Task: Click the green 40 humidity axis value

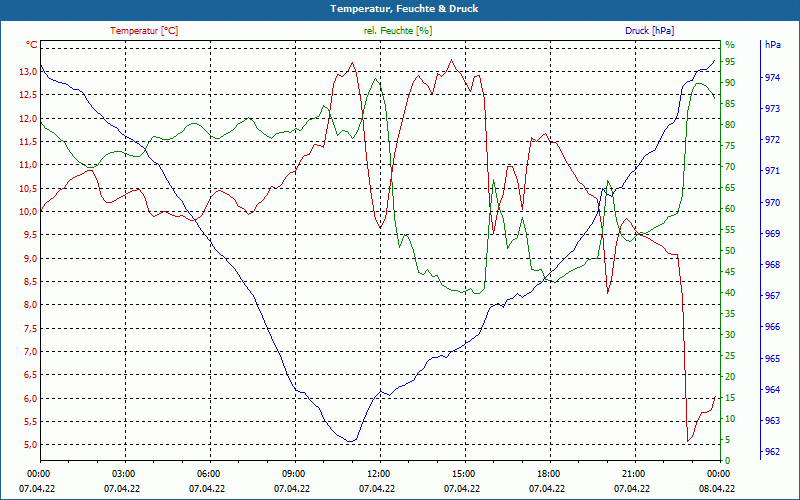Action: point(730,293)
